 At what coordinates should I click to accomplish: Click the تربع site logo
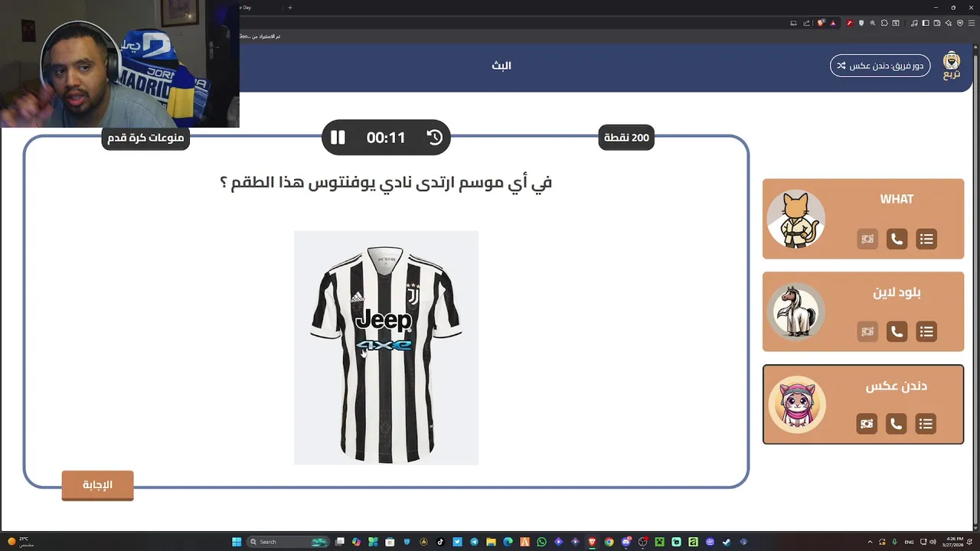coord(952,66)
